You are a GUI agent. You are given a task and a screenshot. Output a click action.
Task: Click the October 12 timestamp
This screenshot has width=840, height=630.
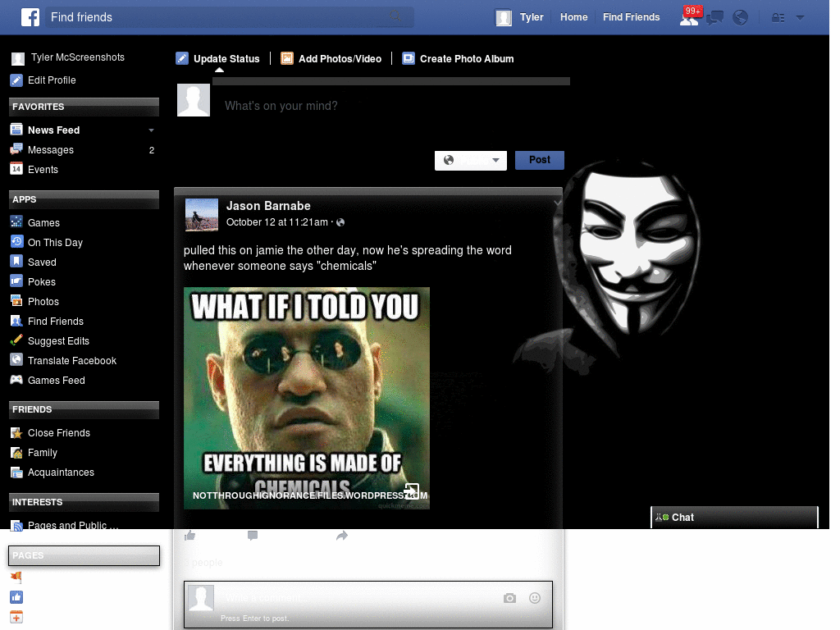click(277, 222)
